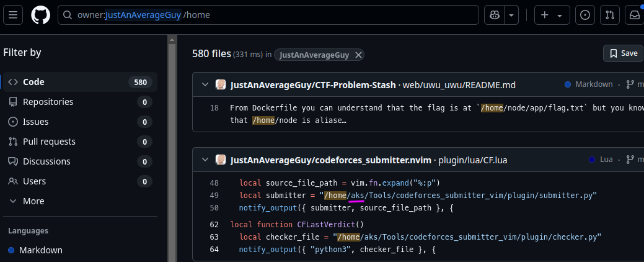The height and width of the screenshot is (262, 644).
Task: Open the issues icon in header
Action: [585, 16]
